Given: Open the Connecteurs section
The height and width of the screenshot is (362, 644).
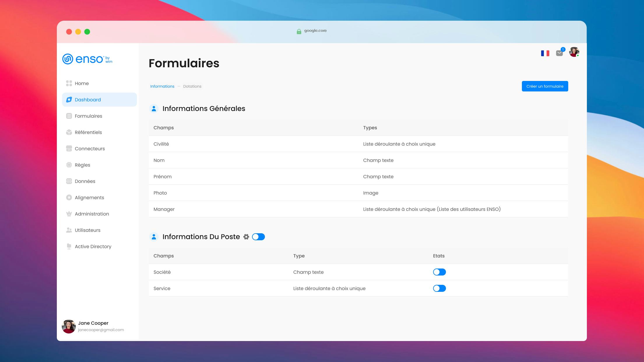Looking at the screenshot, I should coord(90,149).
